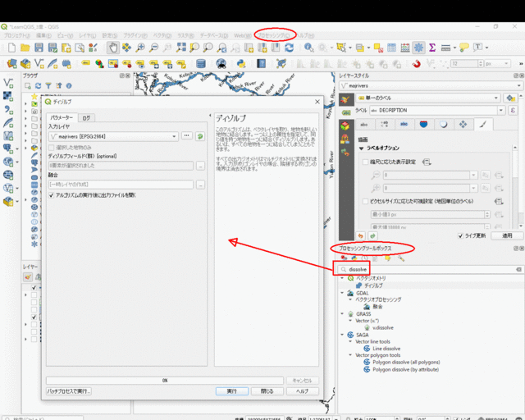
Task: Click the Zoom Out magnifier tool
Action: click(153, 48)
